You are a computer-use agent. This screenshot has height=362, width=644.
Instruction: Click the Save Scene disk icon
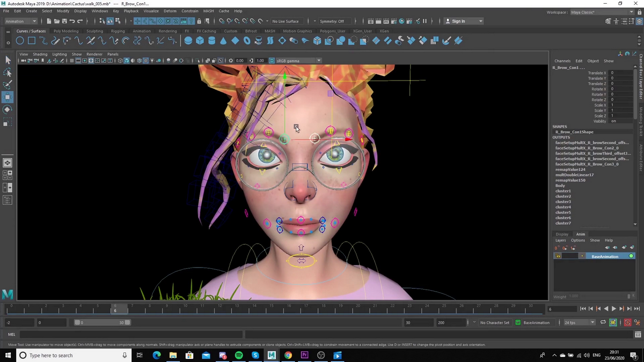pos(64,21)
